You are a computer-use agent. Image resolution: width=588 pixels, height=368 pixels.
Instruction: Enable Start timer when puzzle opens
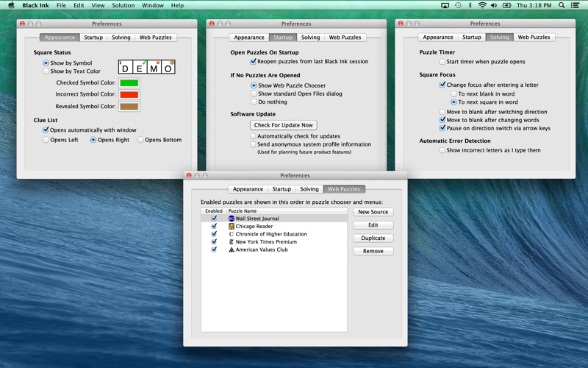coord(442,62)
